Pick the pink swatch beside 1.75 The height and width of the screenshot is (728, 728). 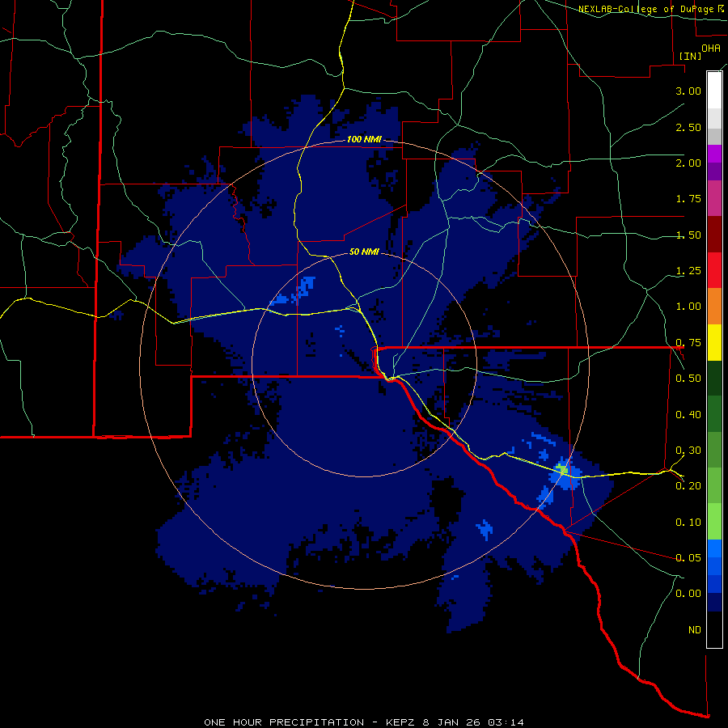coord(714,198)
